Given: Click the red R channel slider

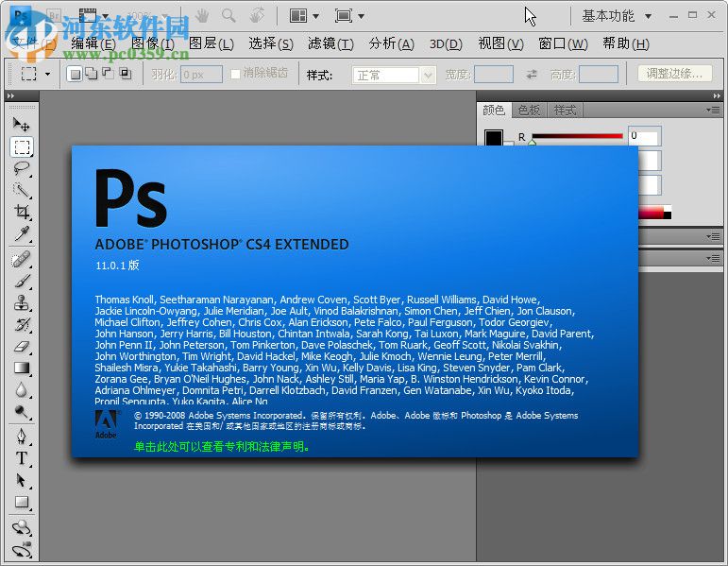Looking at the screenshot, I should pos(577,136).
